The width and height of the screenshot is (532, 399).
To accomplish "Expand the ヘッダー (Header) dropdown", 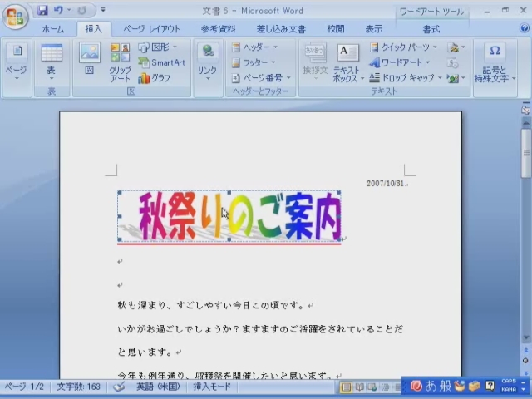I will [255, 47].
